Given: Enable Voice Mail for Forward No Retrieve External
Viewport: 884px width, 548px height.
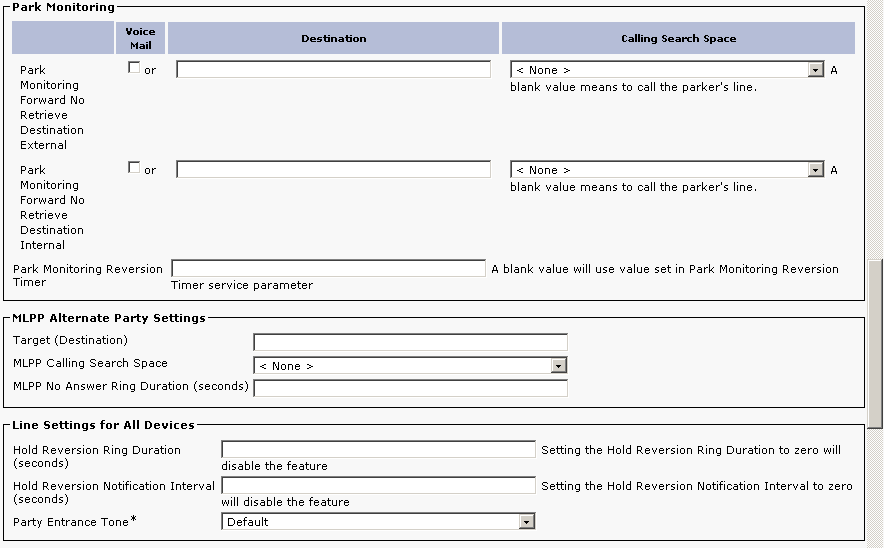Looking at the screenshot, I should [134, 69].
